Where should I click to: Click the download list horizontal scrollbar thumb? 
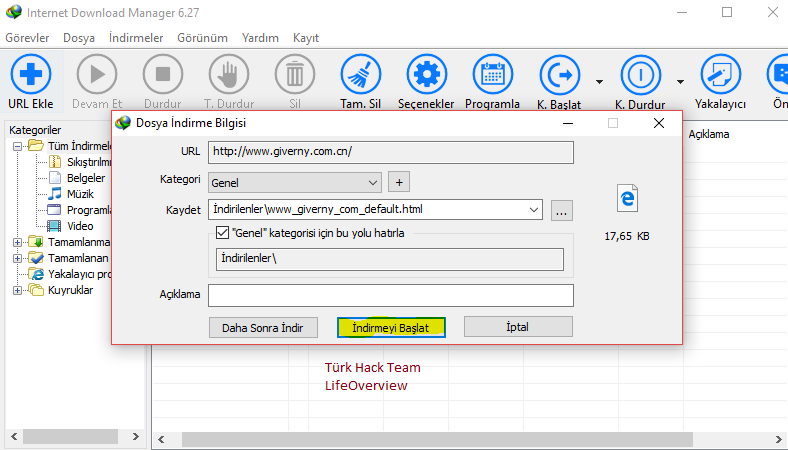(x=437, y=439)
